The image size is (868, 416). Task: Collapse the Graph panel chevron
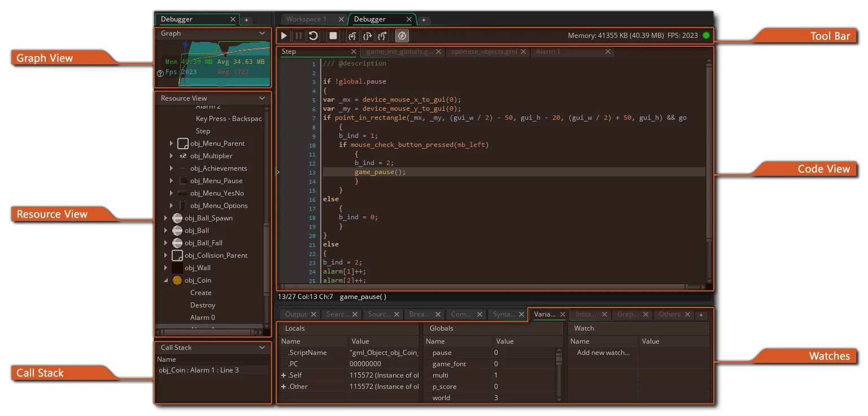point(262,33)
